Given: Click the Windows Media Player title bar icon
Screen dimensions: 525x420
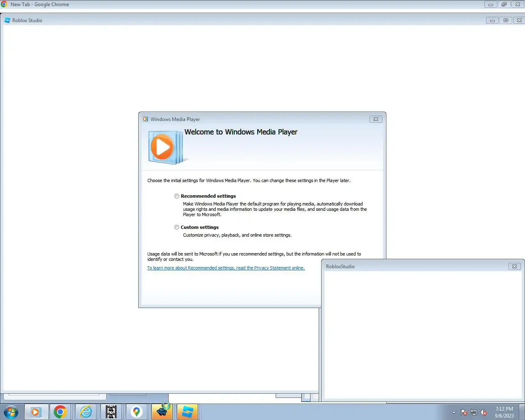Looking at the screenshot, I should click(145, 119).
